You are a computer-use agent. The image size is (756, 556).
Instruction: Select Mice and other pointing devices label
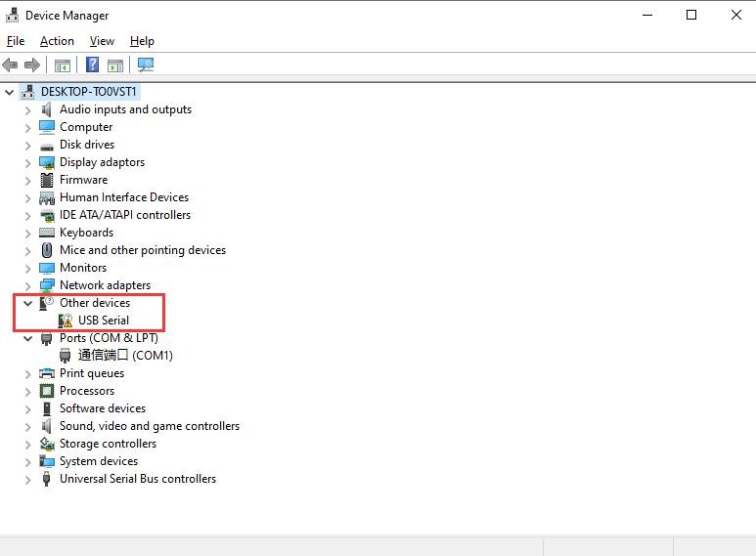(143, 250)
